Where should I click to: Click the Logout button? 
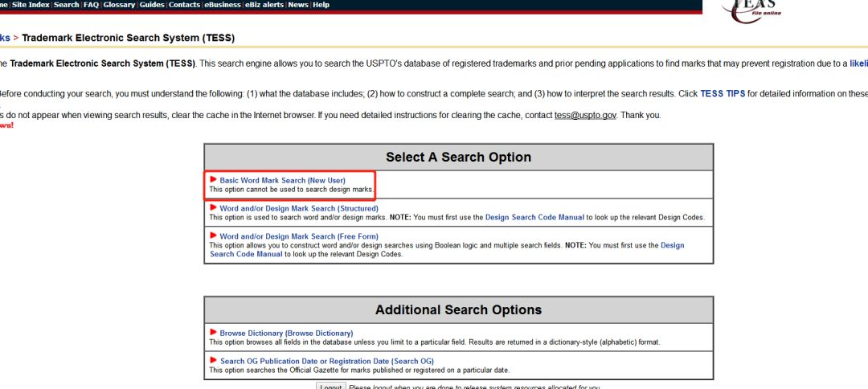(x=331, y=387)
